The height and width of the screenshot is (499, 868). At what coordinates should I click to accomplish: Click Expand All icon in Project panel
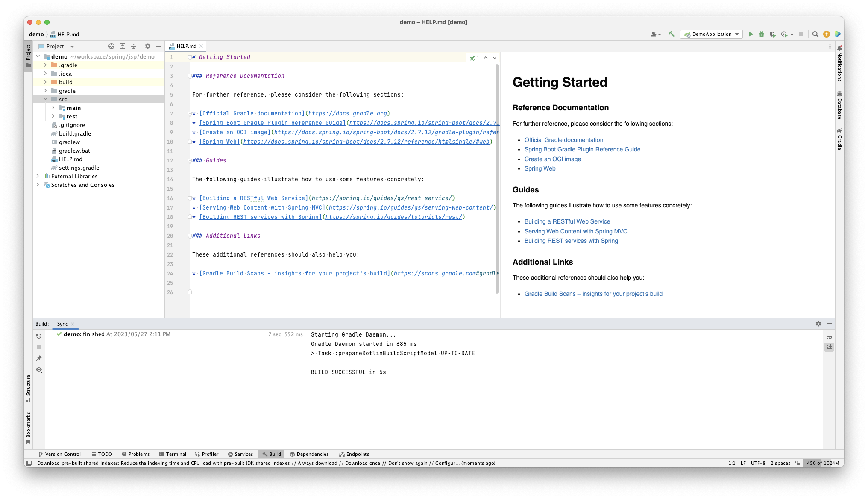(123, 46)
